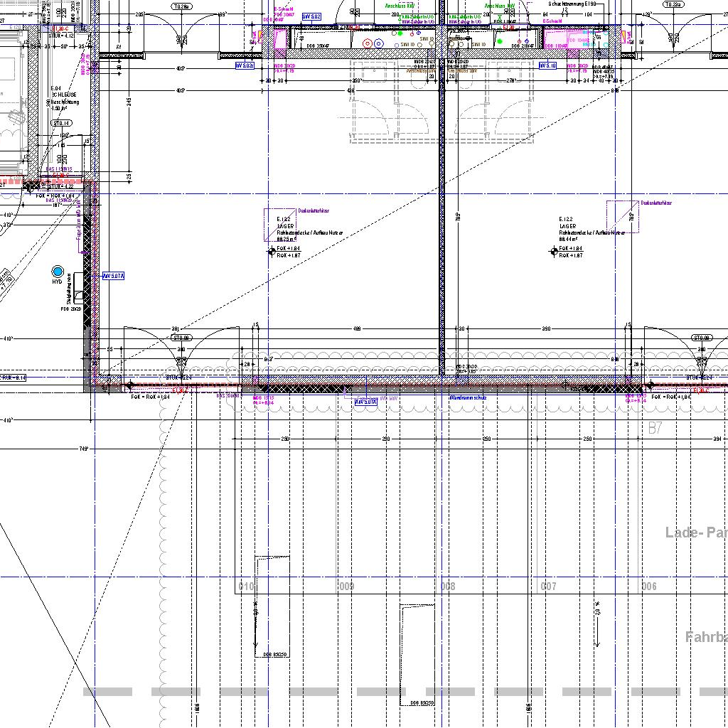Click the 749⁵ dimension value

pos(84,449)
